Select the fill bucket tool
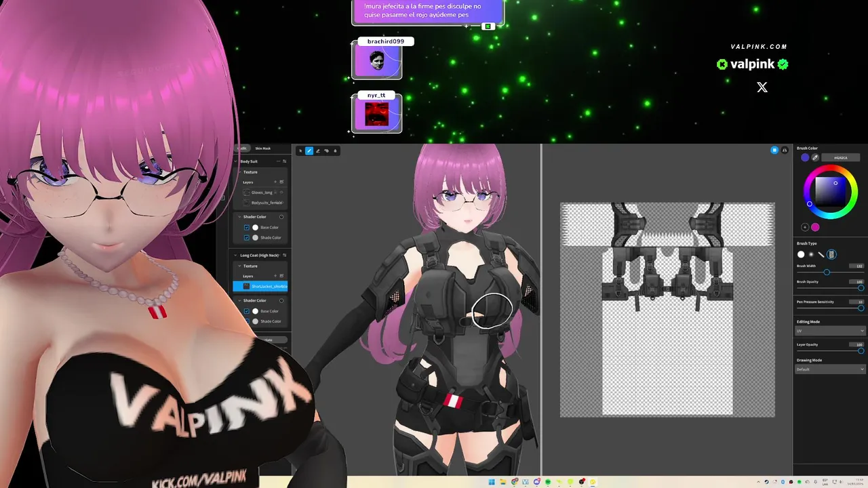Image resolution: width=868 pixels, height=488 pixels. [x=326, y=150]
